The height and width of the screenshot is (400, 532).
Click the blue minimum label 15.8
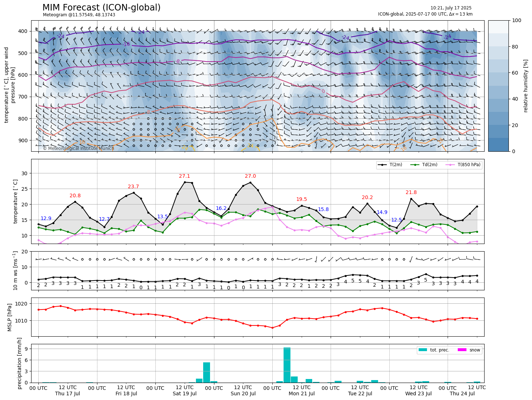(323, 210)
